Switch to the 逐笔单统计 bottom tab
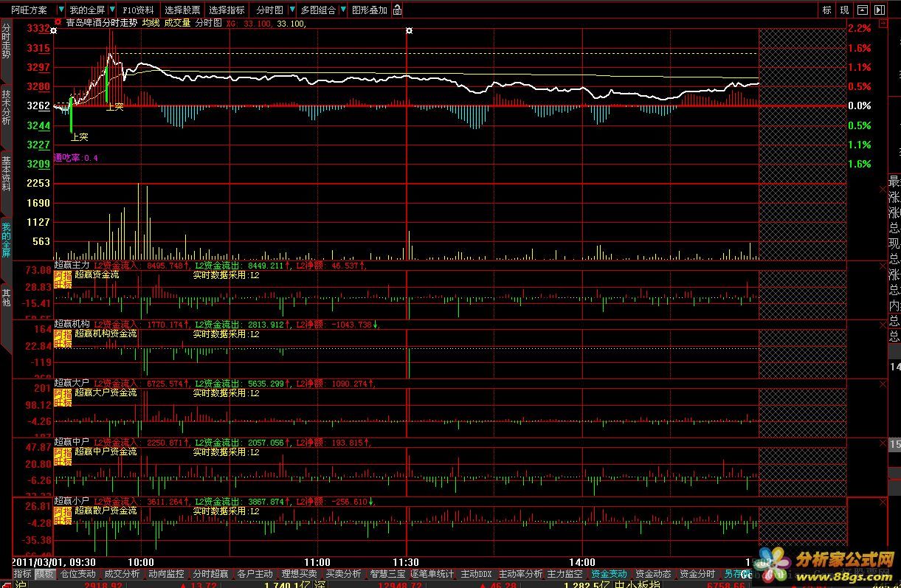 point(432,573)
